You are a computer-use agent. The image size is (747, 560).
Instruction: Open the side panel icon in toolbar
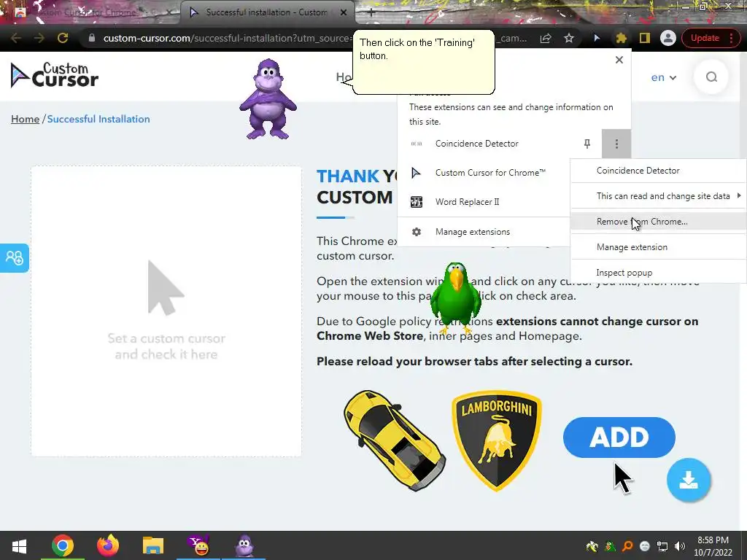point(645,38)
